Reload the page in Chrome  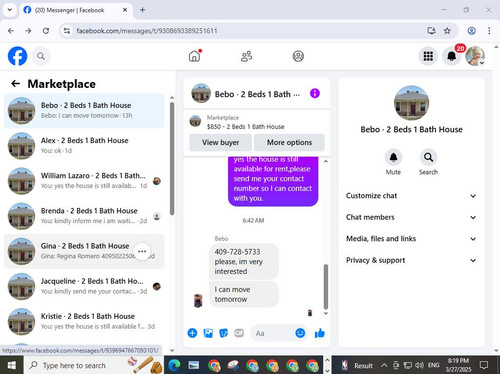pyautogui.click(x=46, y=31)
